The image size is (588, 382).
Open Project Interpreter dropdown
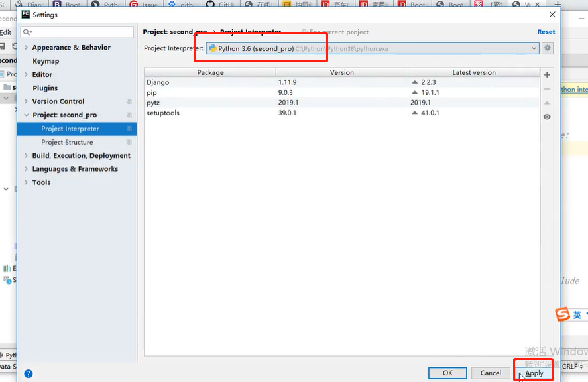tap(534, 48)
